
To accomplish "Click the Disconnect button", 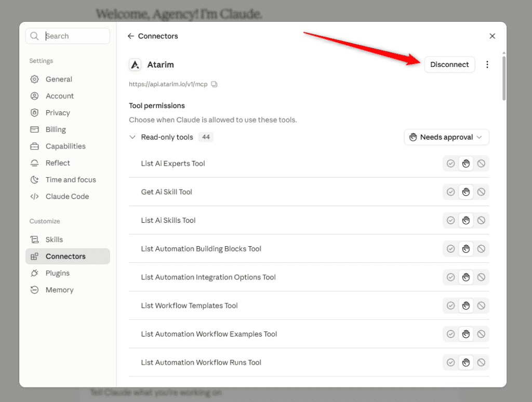I will click(x=449, y=64).
